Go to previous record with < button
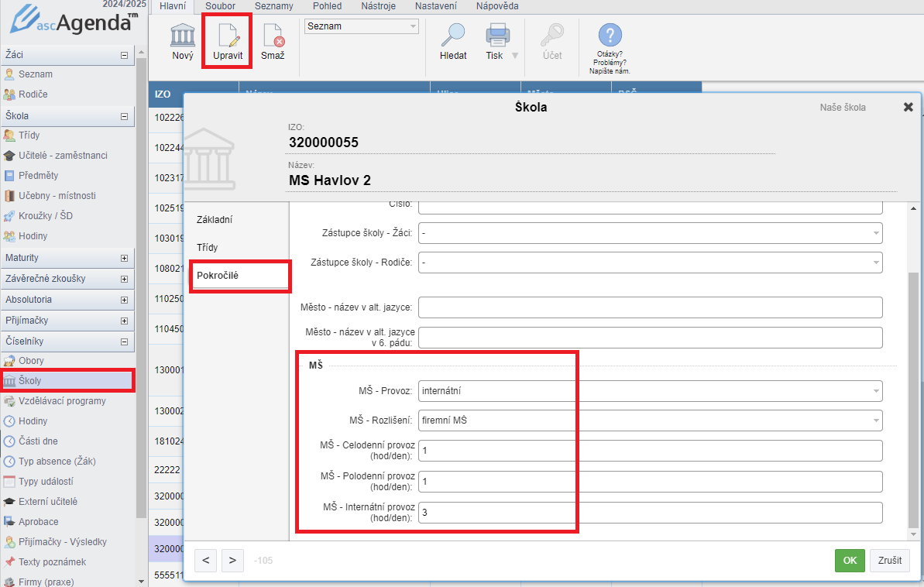 click(x=206, y=561)
